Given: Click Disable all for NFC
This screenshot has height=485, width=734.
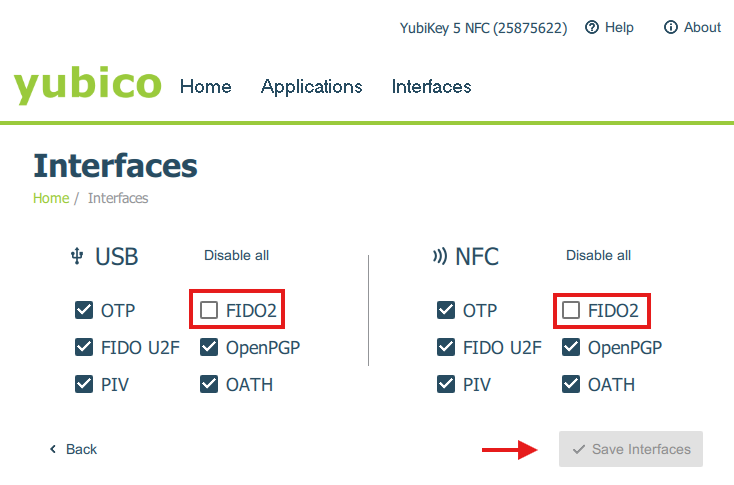Looking at the screenshot, I should (598, 256).
